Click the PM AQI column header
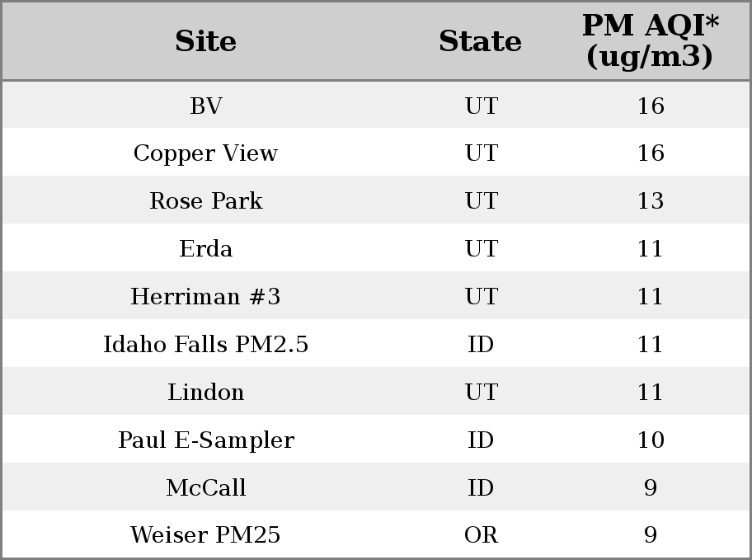 (x=651, y=40)
